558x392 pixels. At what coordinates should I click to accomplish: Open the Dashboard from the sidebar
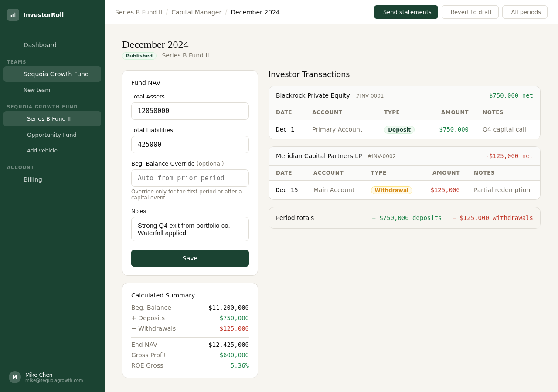click(x=40, y=44)
